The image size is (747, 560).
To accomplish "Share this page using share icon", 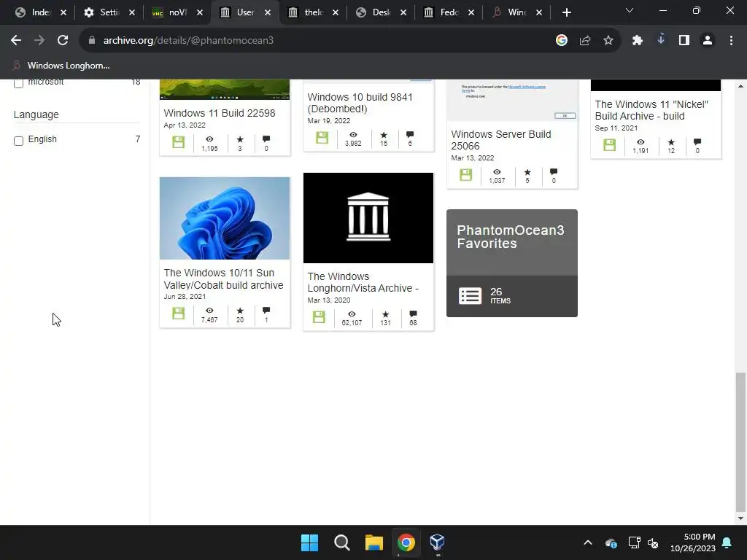I will [x=585, y=41].
